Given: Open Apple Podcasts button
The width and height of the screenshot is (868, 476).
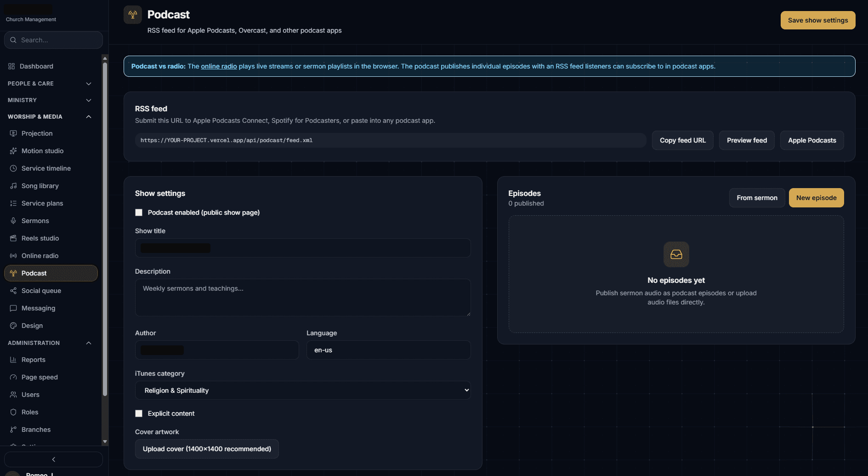Looking at the screenshot, I should coord(812,140).
